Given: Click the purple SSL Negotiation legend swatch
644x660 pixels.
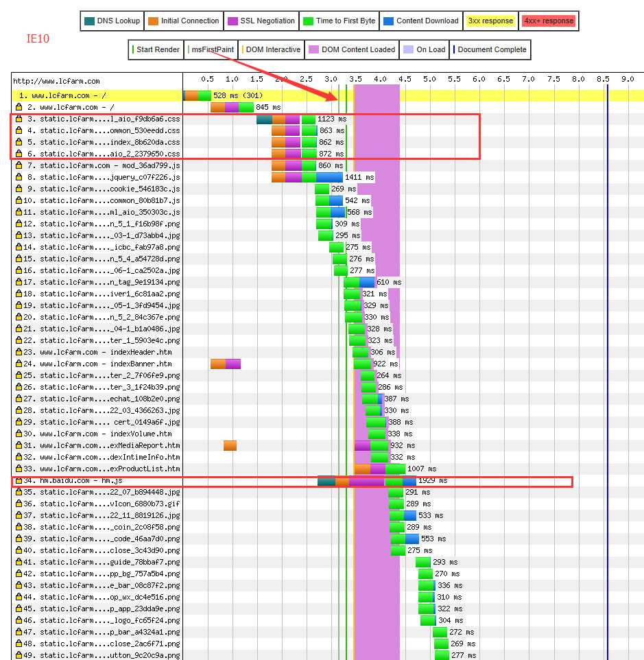Looking at the screenshot, I should pyautogui.click(x=232, y=21).
